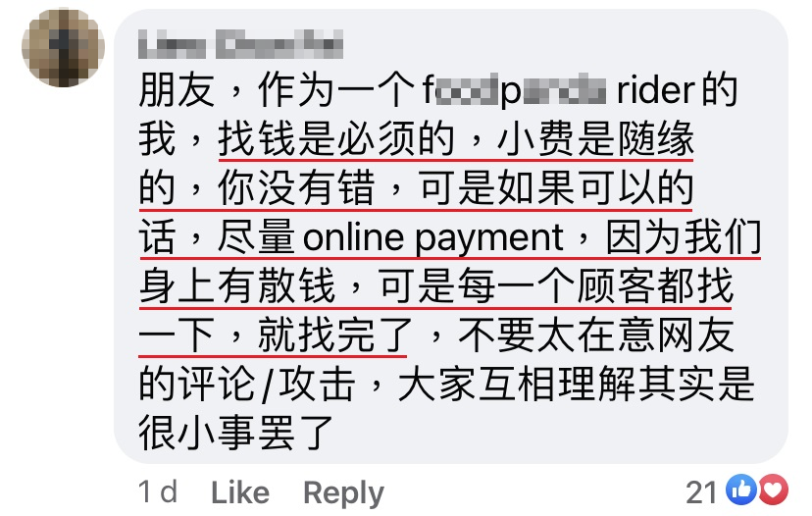The image size is (812, 516).
Task: Click the underlined phrase "你没有错"
Action: 296,187
